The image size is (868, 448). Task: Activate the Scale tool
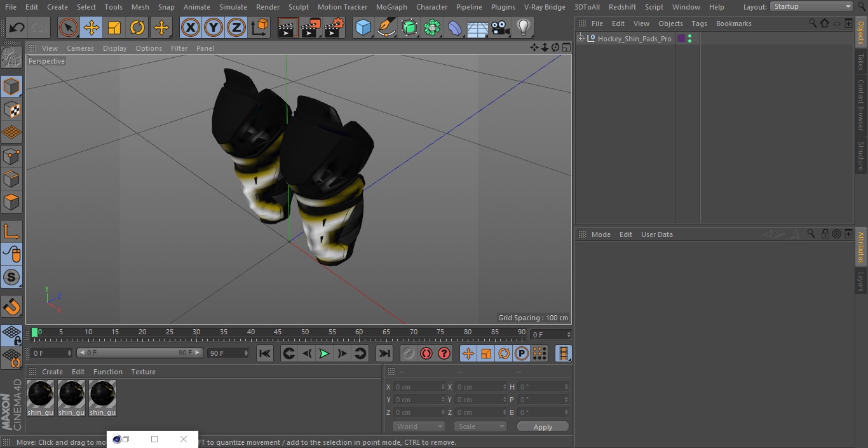[x=114, y=27]
